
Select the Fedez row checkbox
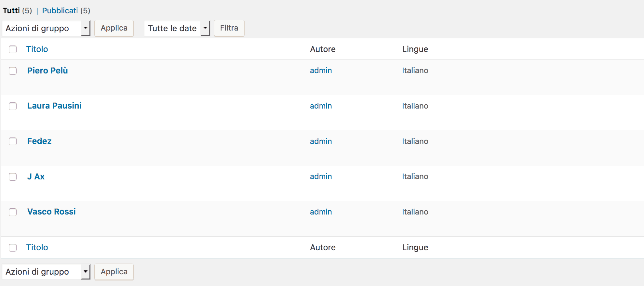(13, 141)
